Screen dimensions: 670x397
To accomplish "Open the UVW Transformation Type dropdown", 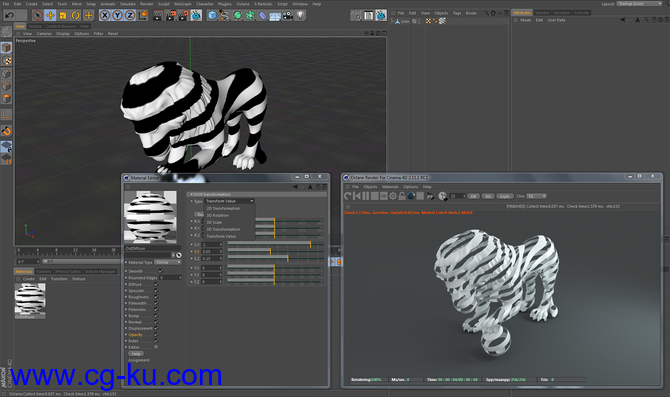I will click(229, 201).
